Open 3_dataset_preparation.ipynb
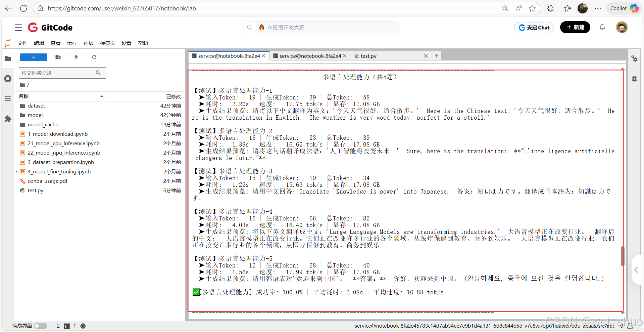Viewport: 644px width, 332px height. [x=99, y=162]
